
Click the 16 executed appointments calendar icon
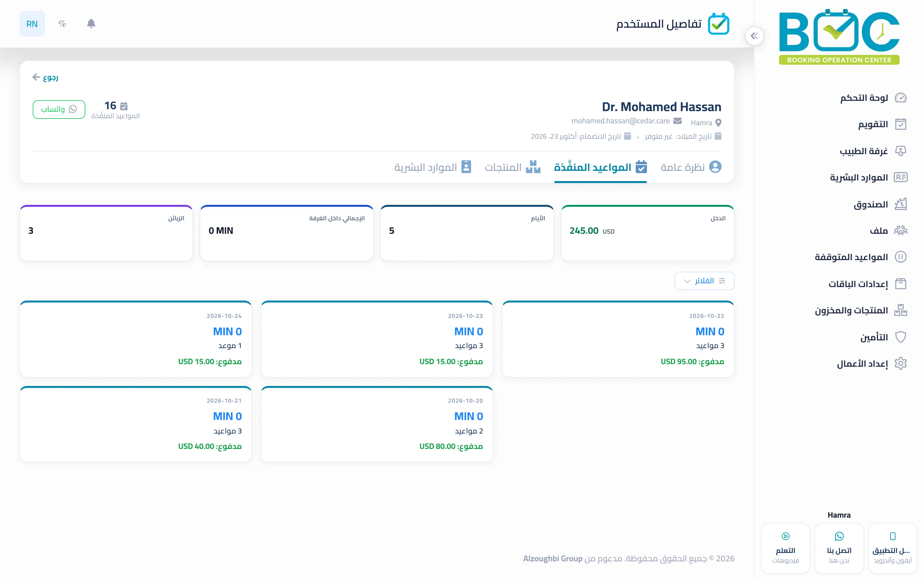[124, 106]
